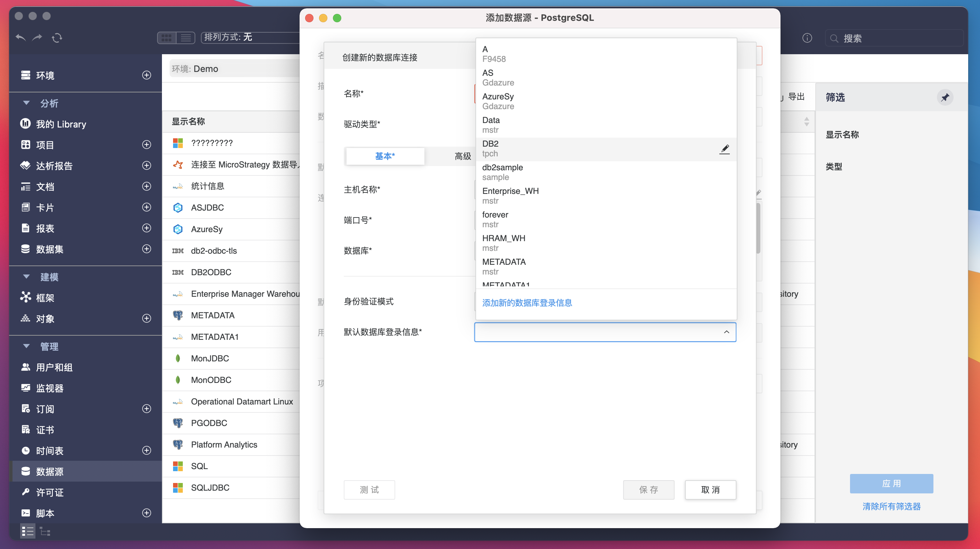Open the 监视器 sidebar section
The width and height of the screenshot is (980, 549).
coord(51,388)
